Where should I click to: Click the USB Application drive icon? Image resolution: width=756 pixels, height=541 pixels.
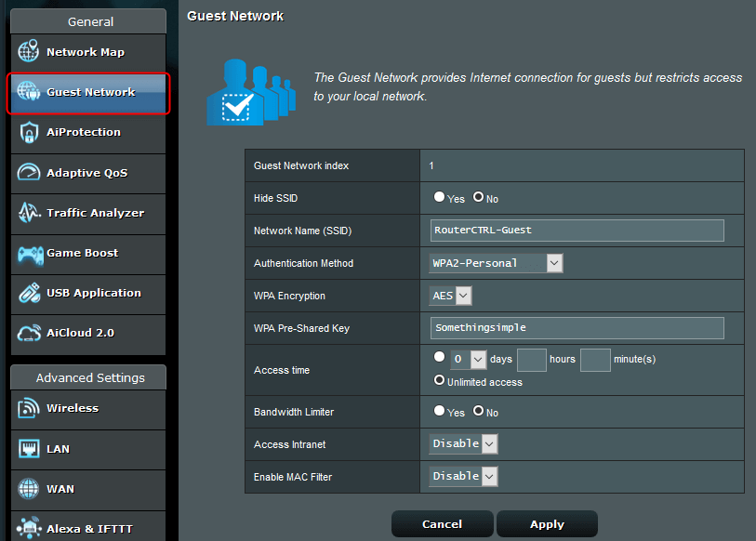pyautogui.click(x=30, y=293)
